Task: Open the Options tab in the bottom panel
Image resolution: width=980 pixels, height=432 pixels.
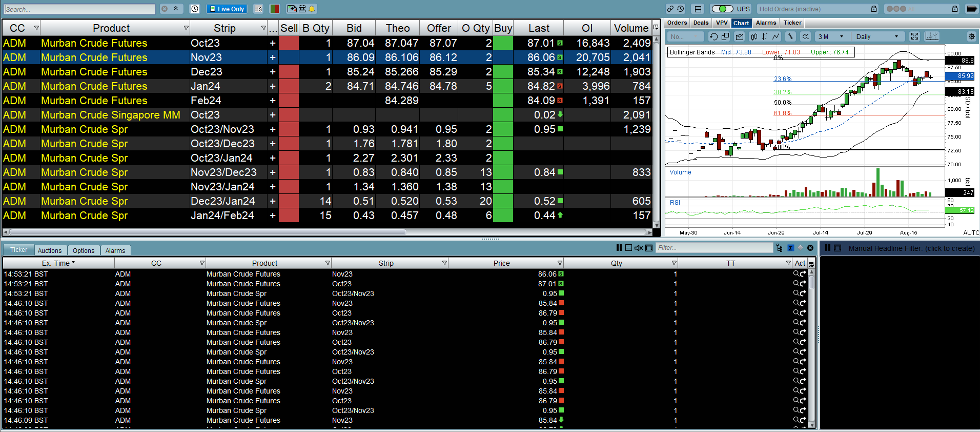Action: click(x=83, y=250)
